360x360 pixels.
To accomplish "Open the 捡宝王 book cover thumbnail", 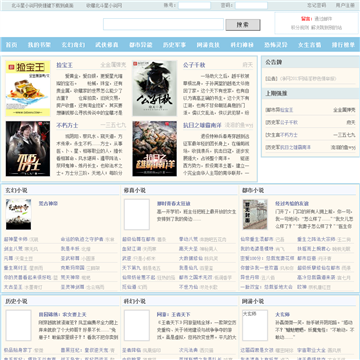I will (28, 88).
